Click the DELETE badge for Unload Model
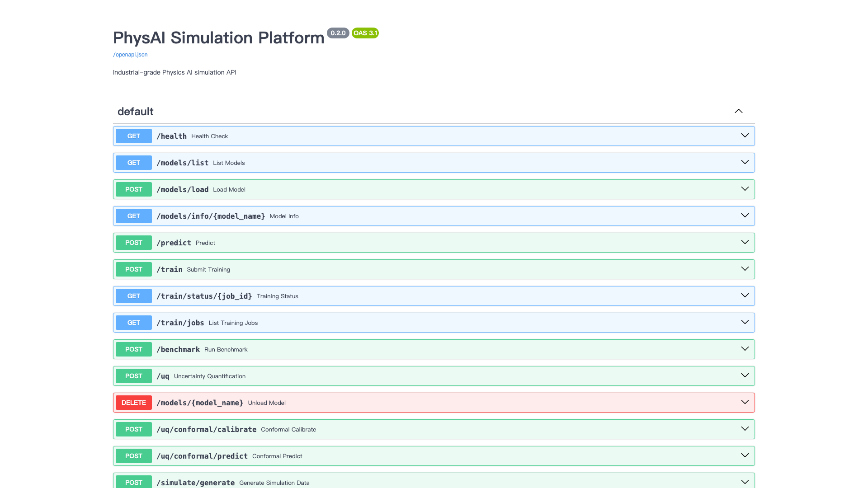Viewport: 868px width, 488px height. pyautogui.click(x=134, y=403)
